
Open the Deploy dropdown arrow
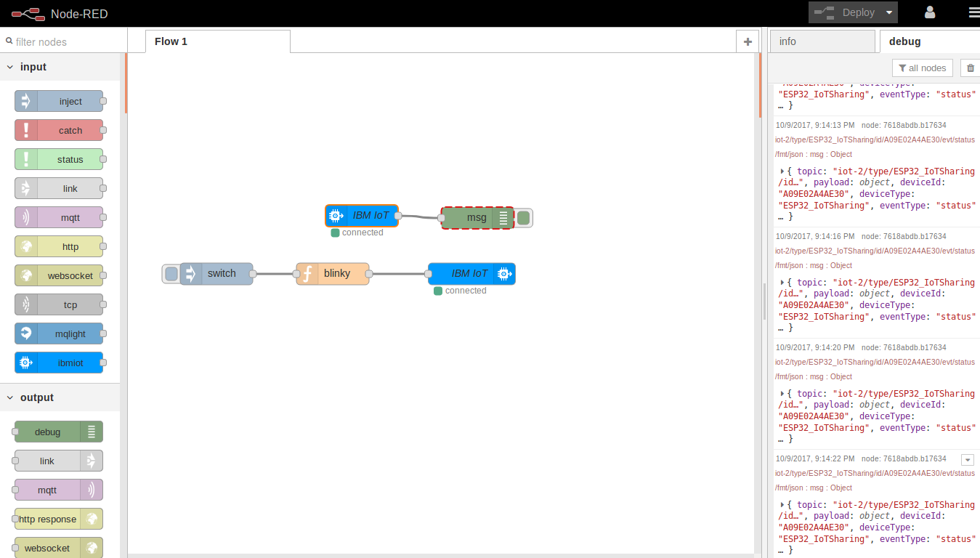(x=888, y=12)
